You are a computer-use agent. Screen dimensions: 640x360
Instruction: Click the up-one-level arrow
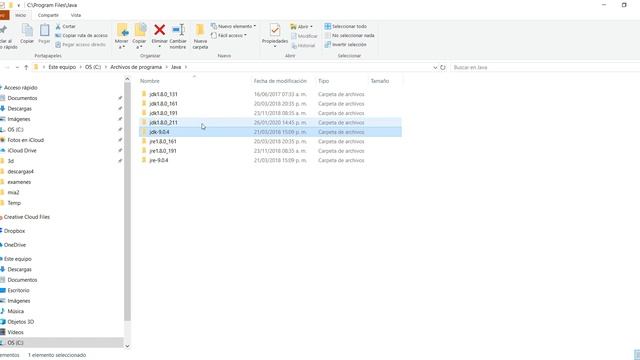point(26,67)
